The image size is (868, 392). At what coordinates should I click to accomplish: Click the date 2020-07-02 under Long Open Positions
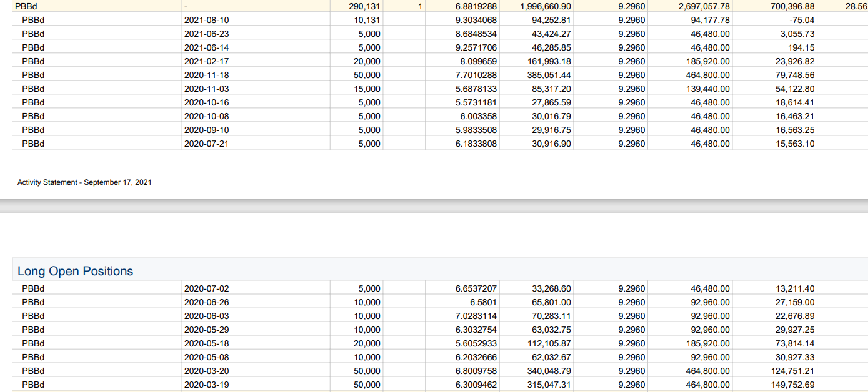pos(207,288)
